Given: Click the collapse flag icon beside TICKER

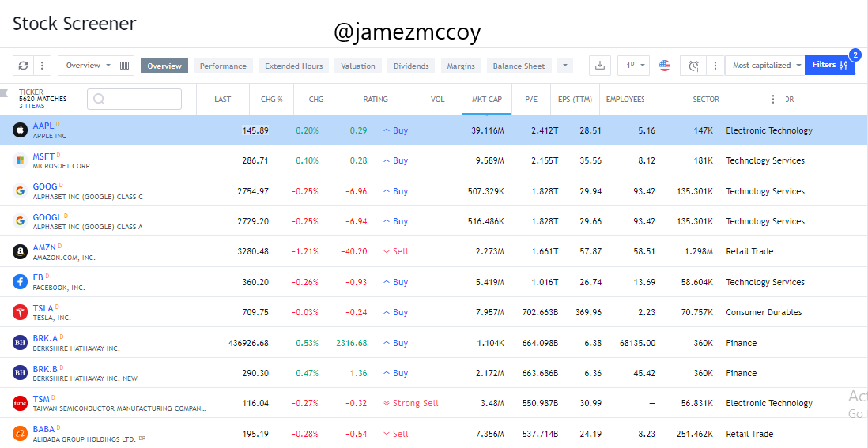Looking at the screenshot, I should click(x=5, y=92).
